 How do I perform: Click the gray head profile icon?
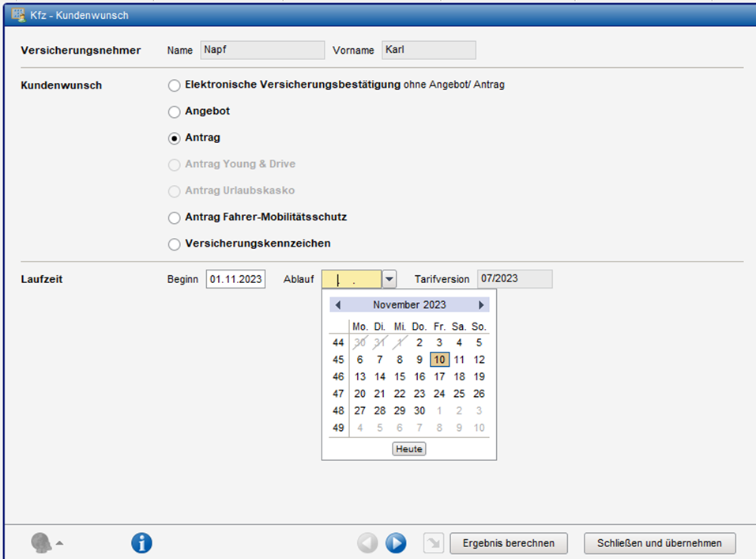41,543
